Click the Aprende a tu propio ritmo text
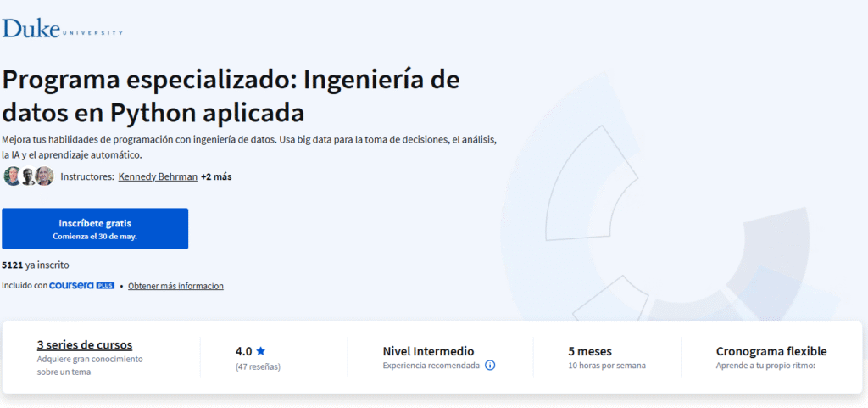This screenshot has width=868, height=408. coord(765,366)
